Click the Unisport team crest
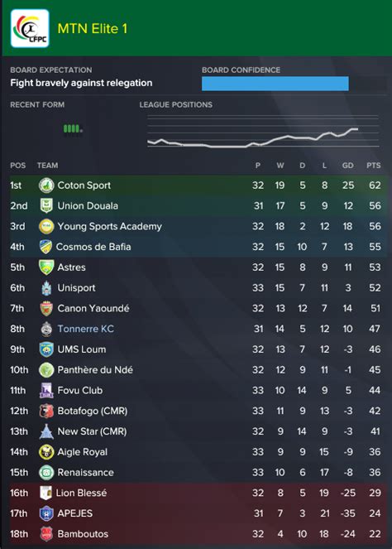 click(46, 288)
